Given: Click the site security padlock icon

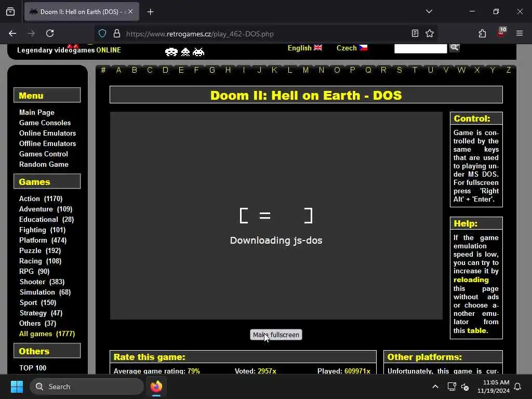Looking at the screenshot, I should [117, 34].
